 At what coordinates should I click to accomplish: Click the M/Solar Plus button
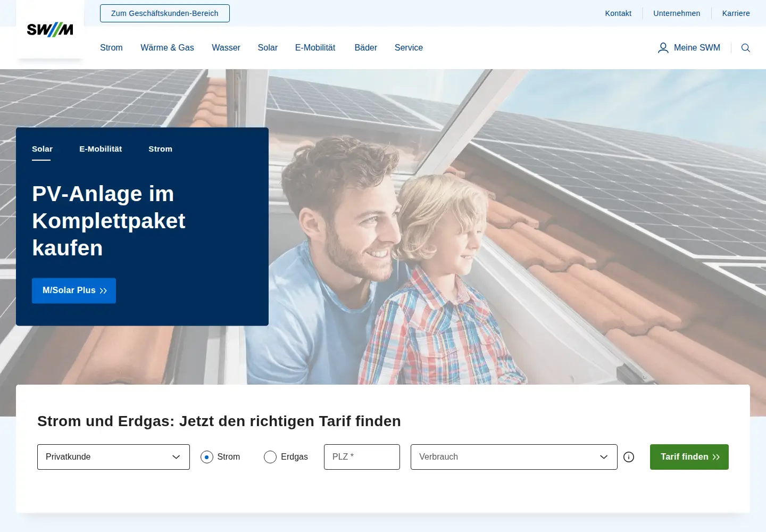(74, 290)
